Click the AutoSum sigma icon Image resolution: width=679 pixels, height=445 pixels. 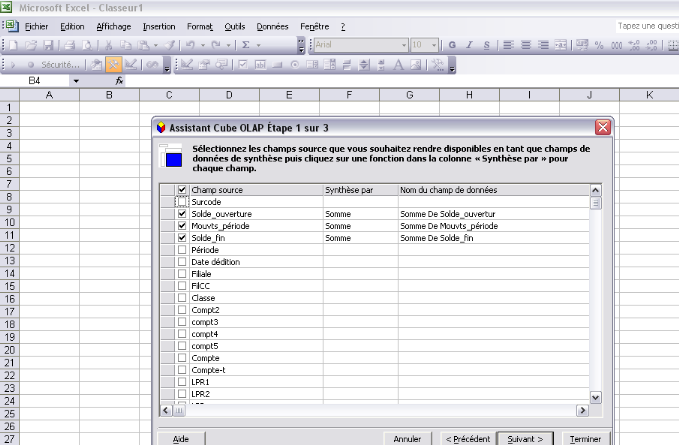(246, 45)
